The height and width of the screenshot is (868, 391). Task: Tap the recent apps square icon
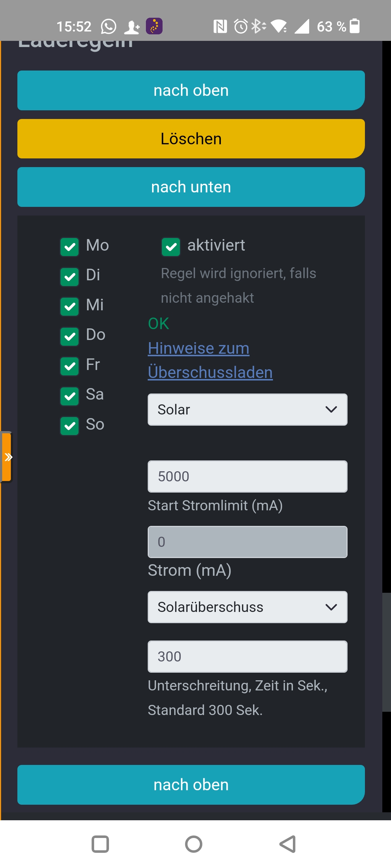pos(100,844)
